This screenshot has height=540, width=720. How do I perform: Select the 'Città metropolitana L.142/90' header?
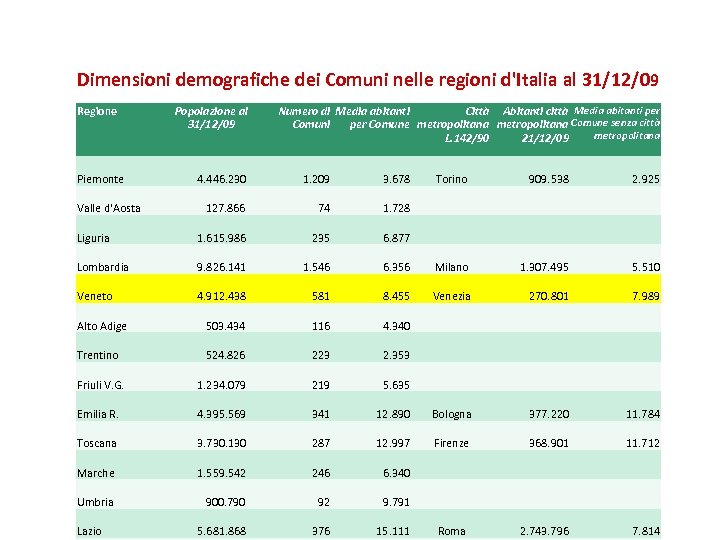tap(453, 124)
